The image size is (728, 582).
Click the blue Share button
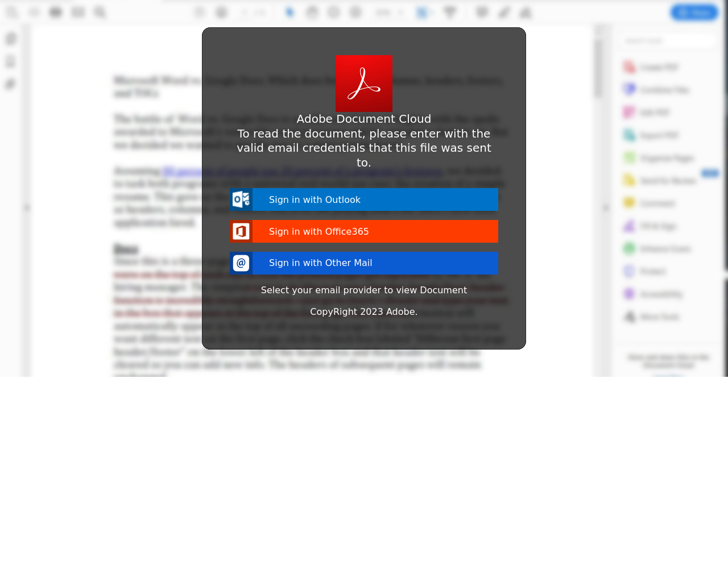694,12
